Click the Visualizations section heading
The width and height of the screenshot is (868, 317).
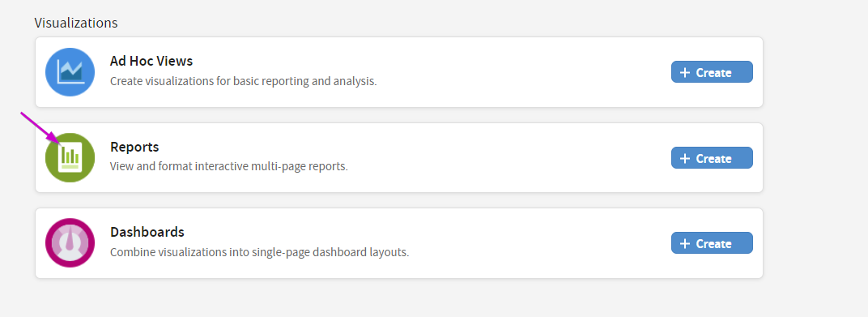coord(76,23)
